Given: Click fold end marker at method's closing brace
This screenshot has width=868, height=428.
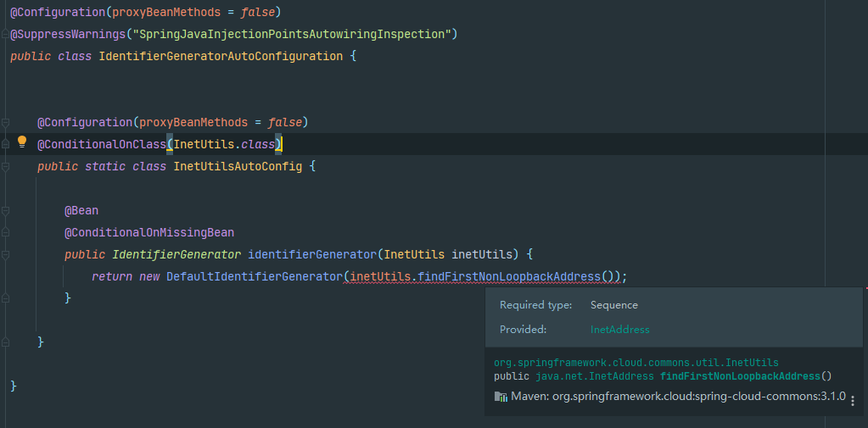Looking at the screenshot, I should (x=5, y=298).
